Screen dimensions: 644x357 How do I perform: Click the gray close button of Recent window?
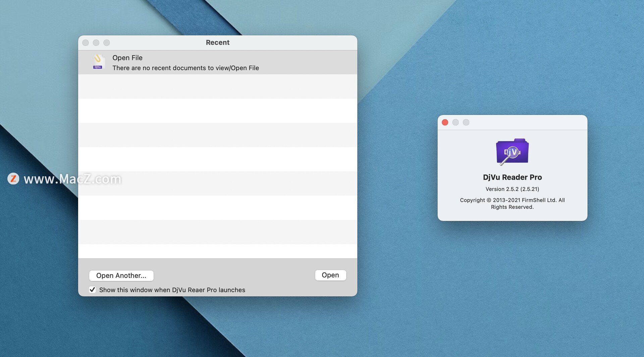coord(86,43)
